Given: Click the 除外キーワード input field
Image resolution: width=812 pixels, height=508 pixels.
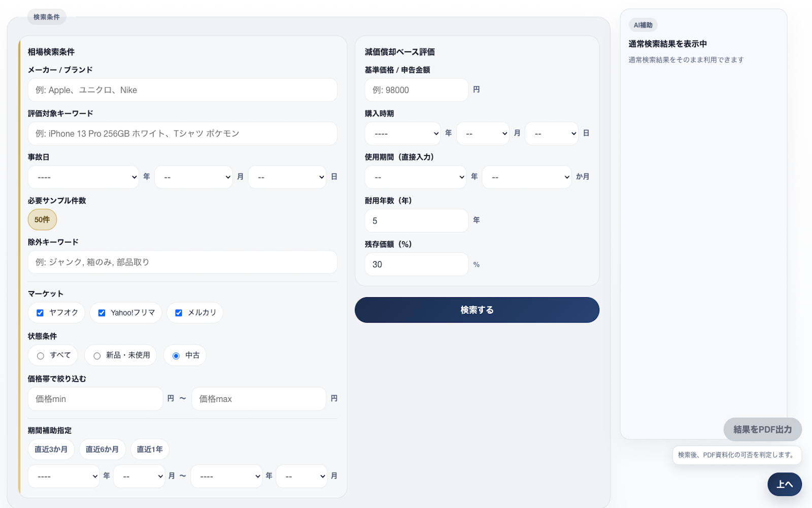Looking at the screenshot, I should click(182, 262).
